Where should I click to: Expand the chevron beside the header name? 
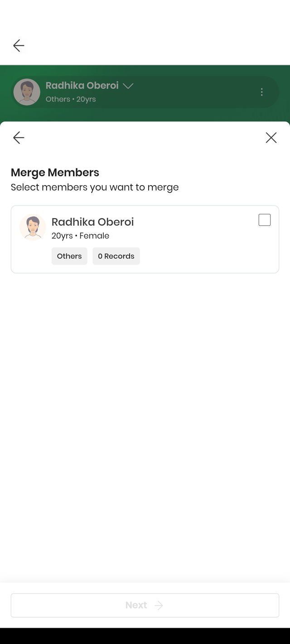pyautogui.click(x=128, y=86)
